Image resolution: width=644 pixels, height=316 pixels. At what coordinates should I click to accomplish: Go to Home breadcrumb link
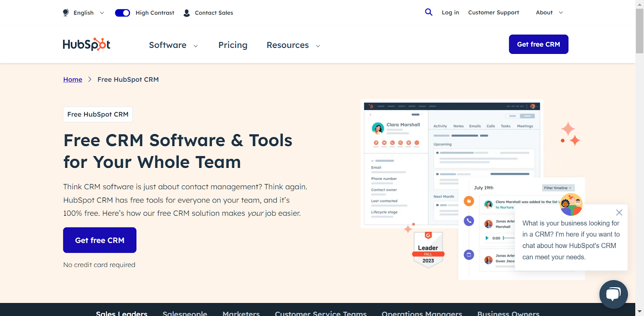(73, 80)
